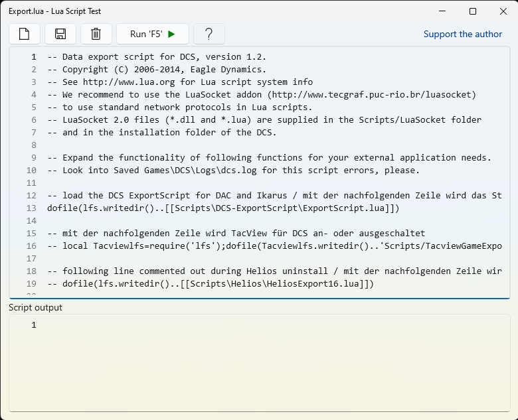Open the Support the author link
This screenshot has height=420, width=518.
point(462,34)
